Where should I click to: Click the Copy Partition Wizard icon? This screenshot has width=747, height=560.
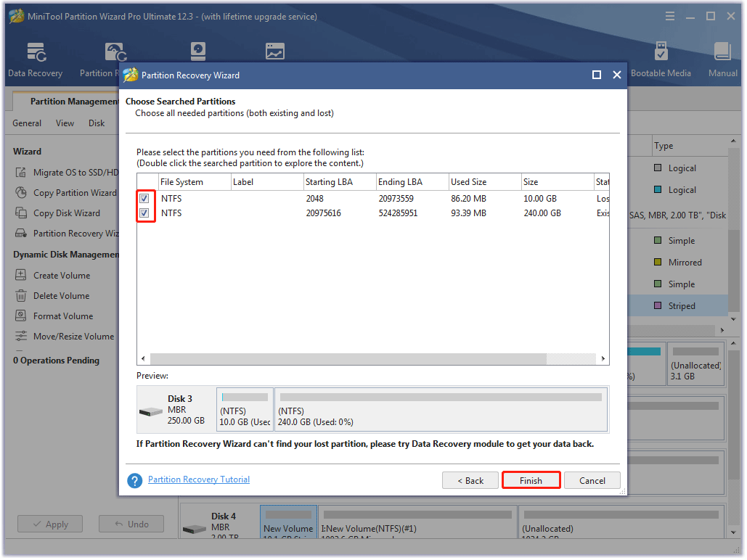(20, 193)
